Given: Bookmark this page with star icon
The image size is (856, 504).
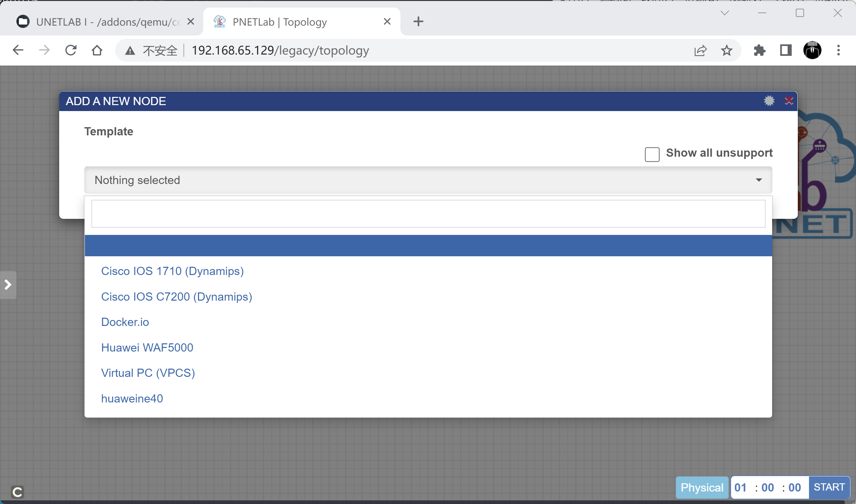Looking at the screenshot, I should 726,50.
